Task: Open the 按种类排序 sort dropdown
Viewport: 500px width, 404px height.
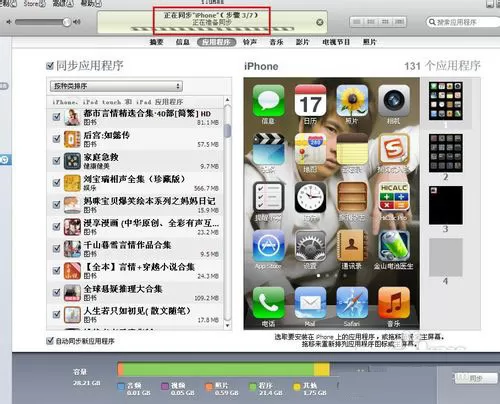Action: (116, 86)
